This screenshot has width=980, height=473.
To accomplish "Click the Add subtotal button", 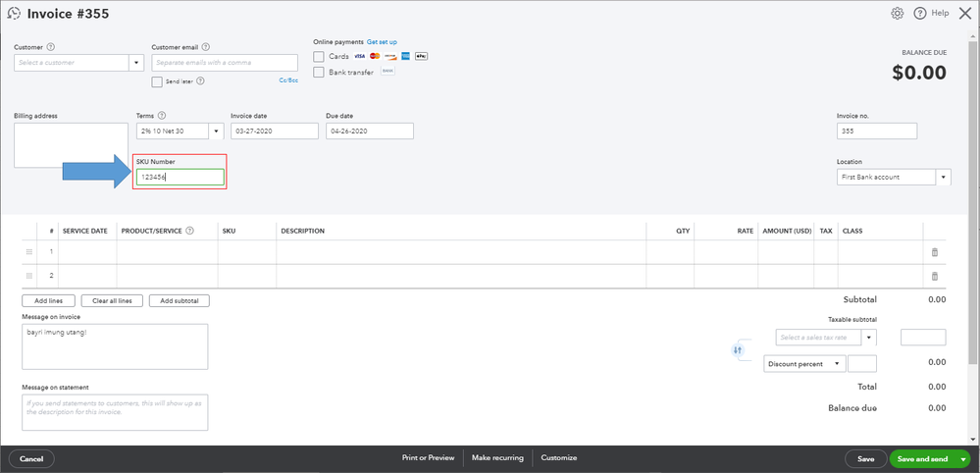I will point(180,300).
